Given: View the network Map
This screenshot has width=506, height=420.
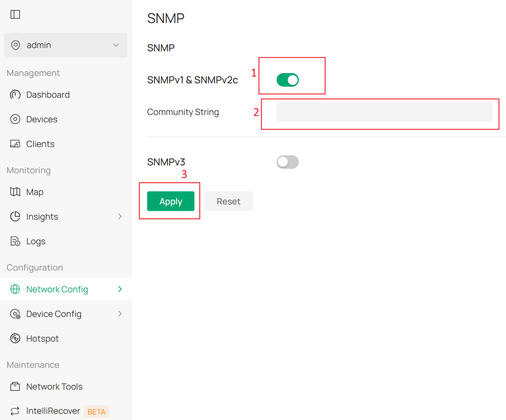Looking at the screenshot, I should pos(34,192).
